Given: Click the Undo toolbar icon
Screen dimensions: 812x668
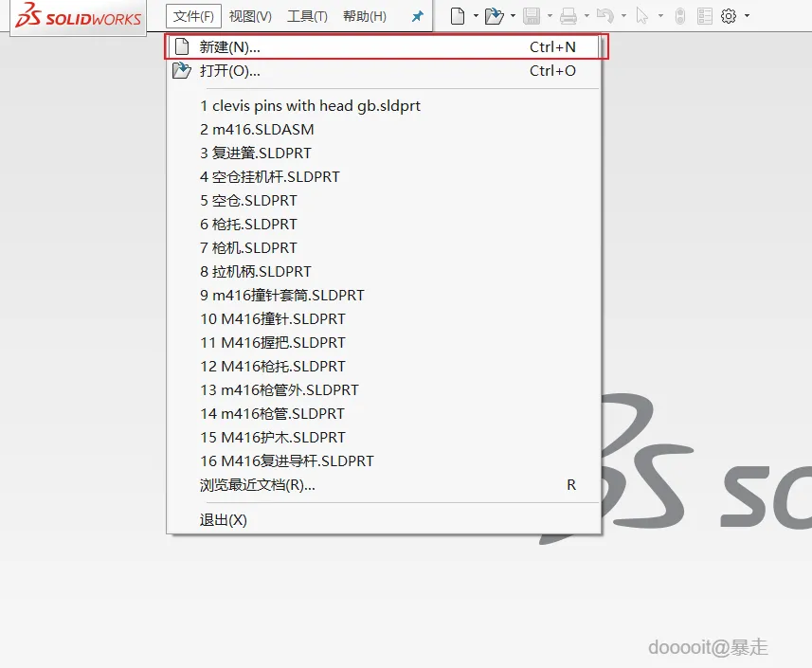Looking at the screenshot, I should [x=604, y=16].
